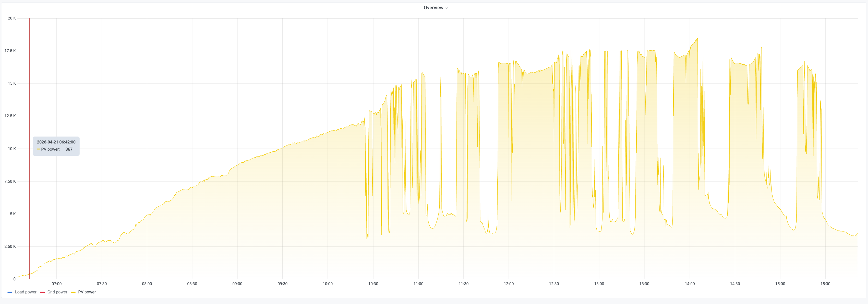Click the tooltip timestamp 2026-04-21 06:42:00

[x=56, y=142]
